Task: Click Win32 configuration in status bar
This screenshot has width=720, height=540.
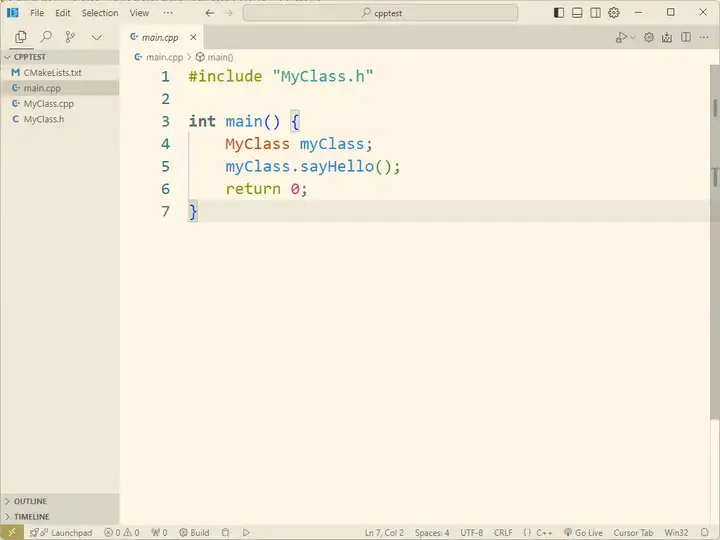Action: click(x=676, y=533)
